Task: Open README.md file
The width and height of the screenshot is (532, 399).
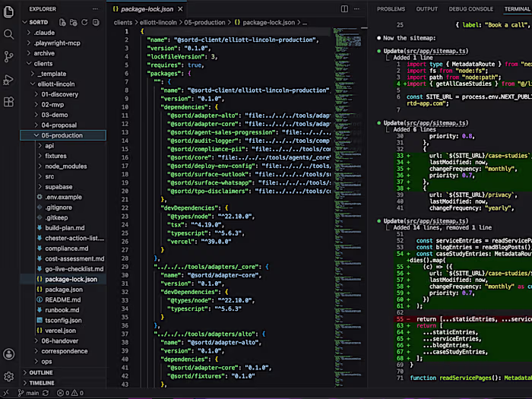Action: pyautogui.click(x=63, y=300)
